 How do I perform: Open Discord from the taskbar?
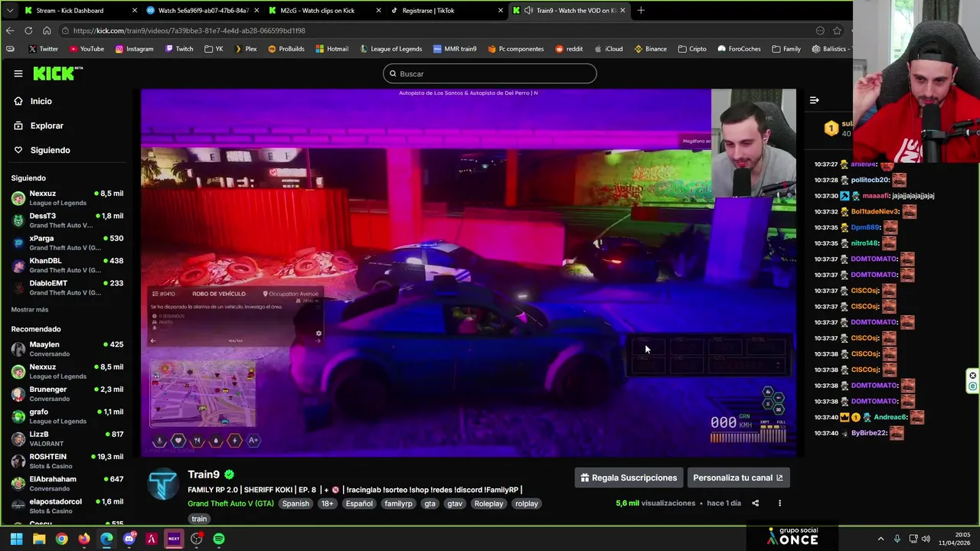[x=129, y=539]
